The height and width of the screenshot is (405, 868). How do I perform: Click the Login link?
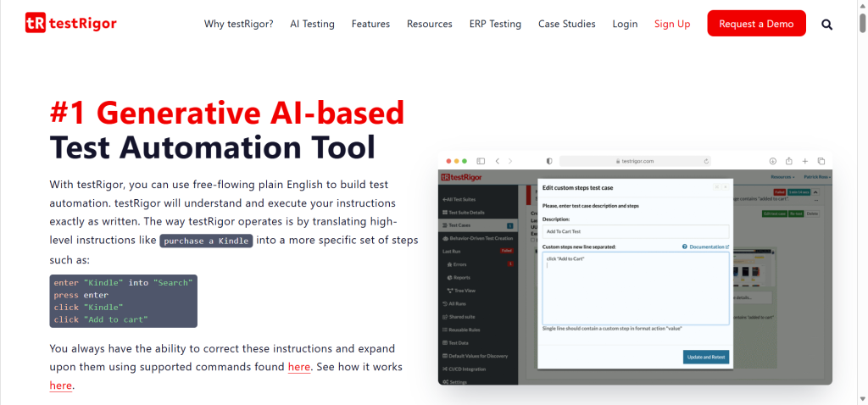(625, 24)
